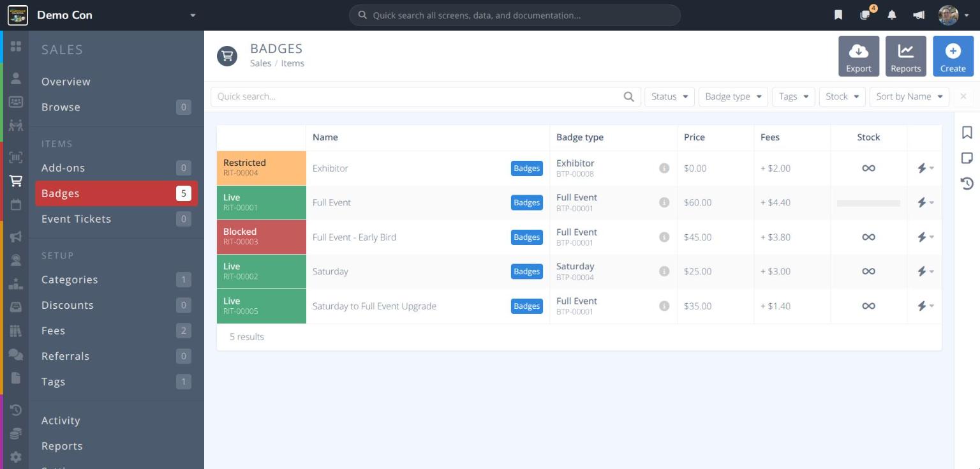This screenshot has width=980, height=469.
Task: Click the search magnifier in quick search
Action: (x=628, y=96)
